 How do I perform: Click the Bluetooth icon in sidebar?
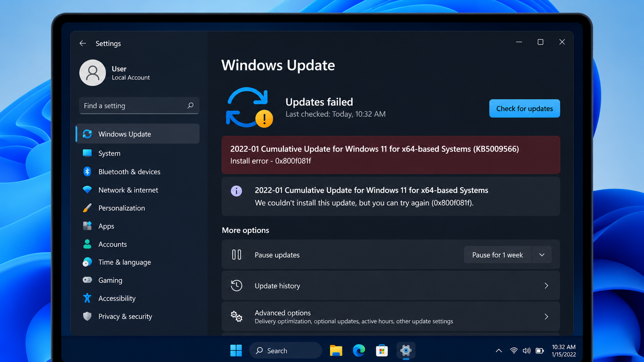pyautogui.click(x=87, y=172)
